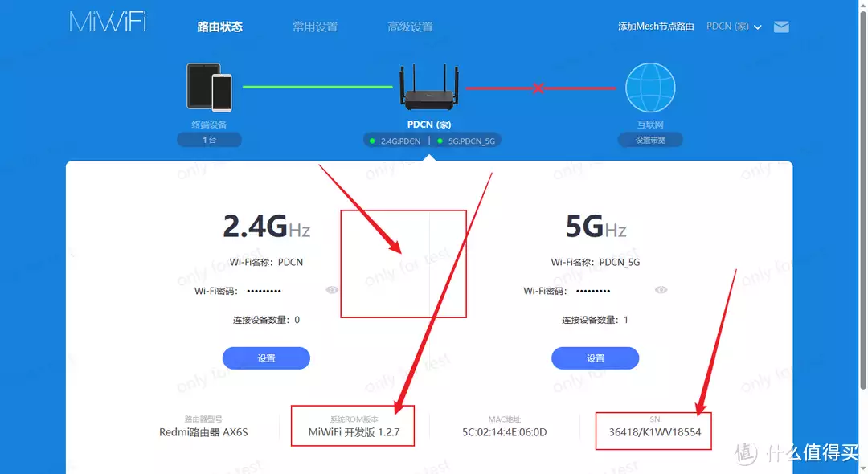Click the 5GHz 设置 button
This screenshot has height=474, width=868.
[x=595, y=358]
